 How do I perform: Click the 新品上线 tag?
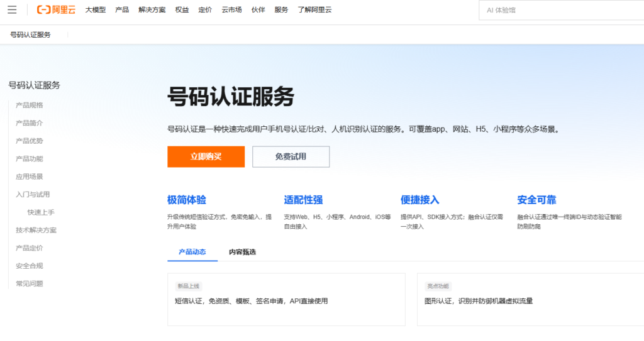click(189, 286)
